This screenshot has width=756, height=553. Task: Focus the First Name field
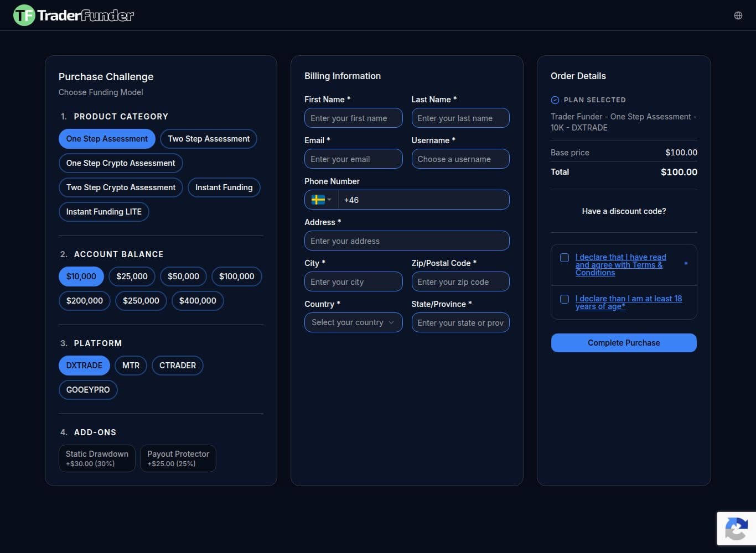(353, 118)
